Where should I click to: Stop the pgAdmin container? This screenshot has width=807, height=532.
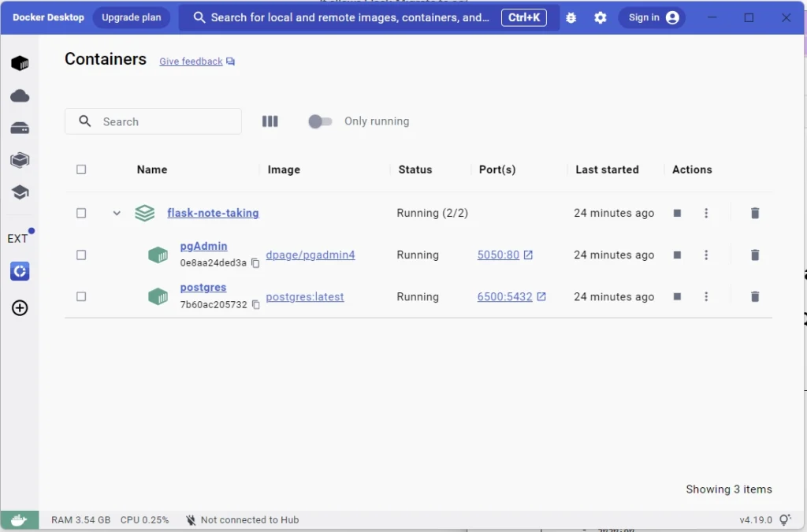pyautogui.click(x=677, y=255)
